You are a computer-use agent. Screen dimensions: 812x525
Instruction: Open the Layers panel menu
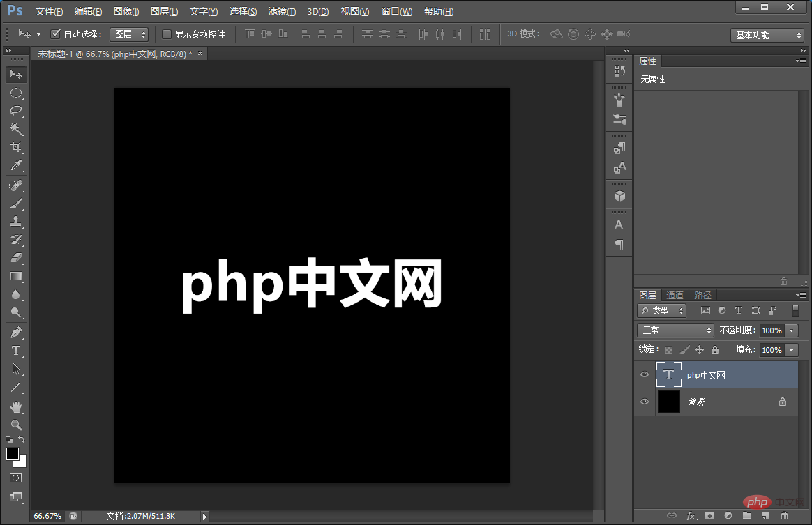coord(801,295)
